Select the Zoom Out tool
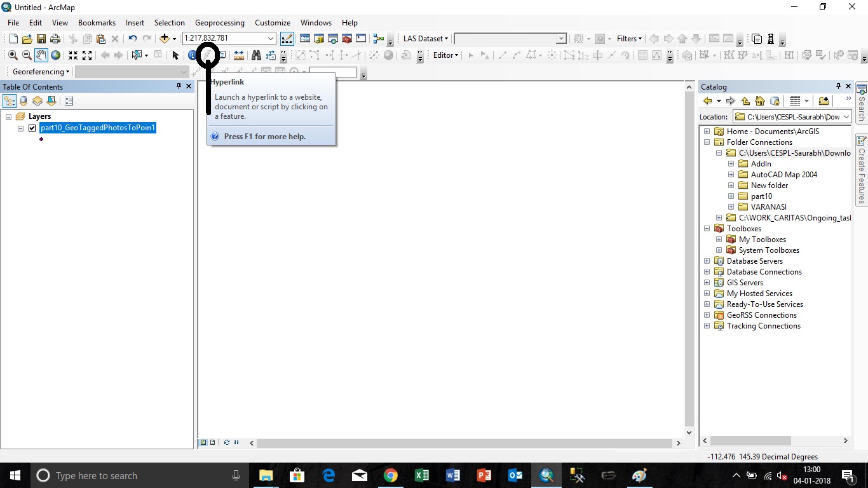The image size is (868, 488). tap(27, 55)
